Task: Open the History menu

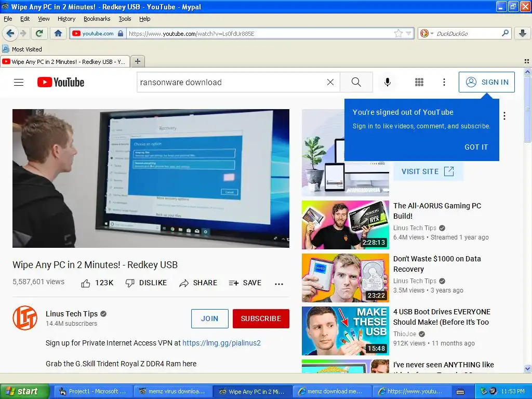Action: [66, 19]
